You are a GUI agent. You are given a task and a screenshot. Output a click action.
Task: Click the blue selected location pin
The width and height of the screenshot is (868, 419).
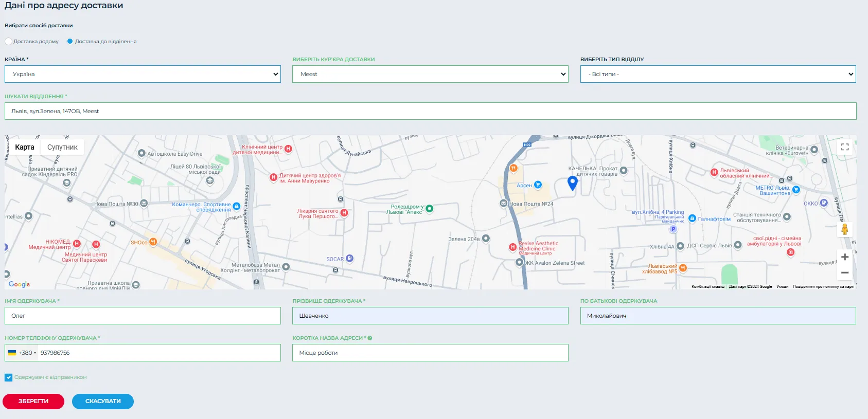coord(572,183)
